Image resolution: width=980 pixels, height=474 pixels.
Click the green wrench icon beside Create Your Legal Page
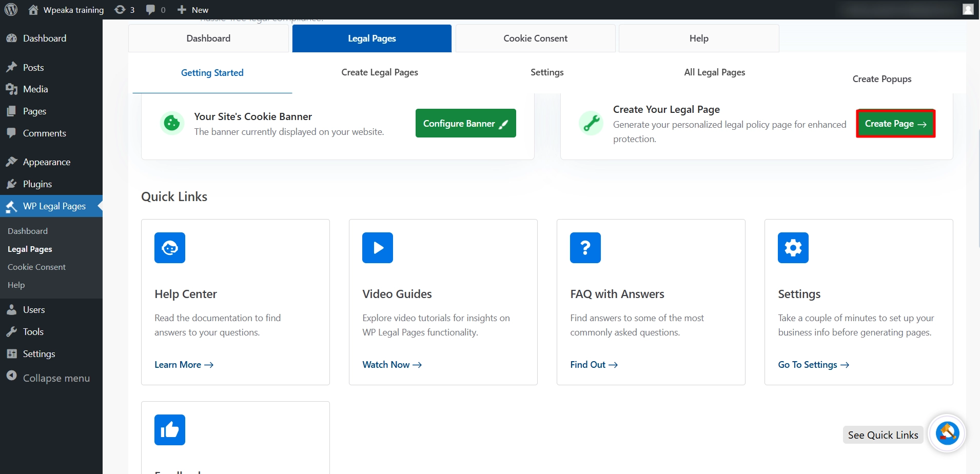[591, 123]
